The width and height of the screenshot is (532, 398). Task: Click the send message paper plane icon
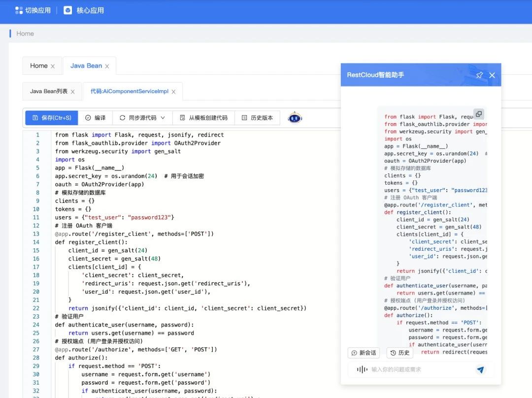click(480, 369)
